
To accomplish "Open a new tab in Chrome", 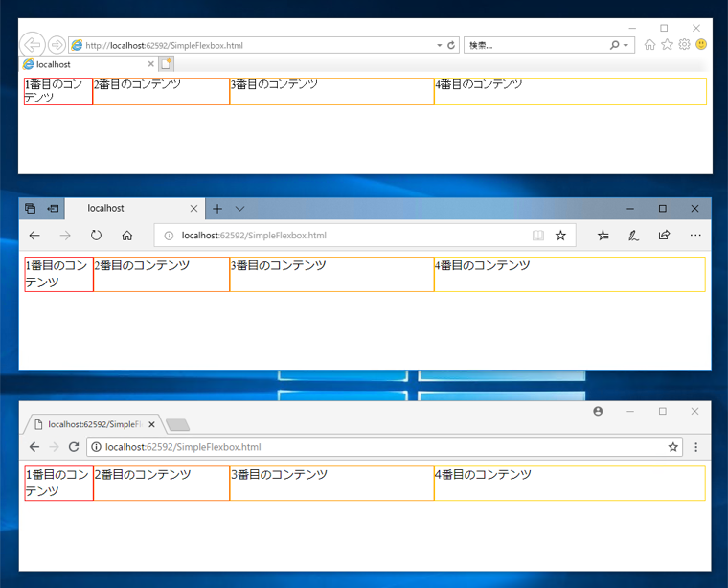I will 178,424.
